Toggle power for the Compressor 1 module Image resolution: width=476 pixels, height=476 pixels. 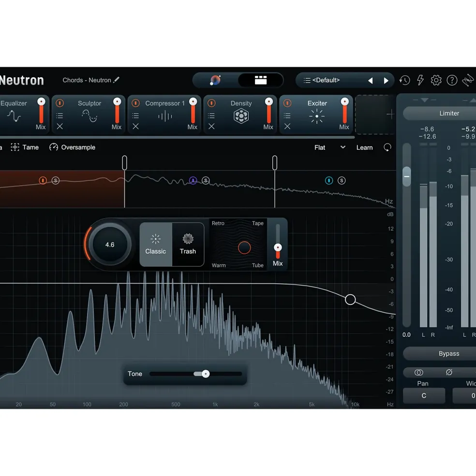pyautogui.click(x=135, y=103)
